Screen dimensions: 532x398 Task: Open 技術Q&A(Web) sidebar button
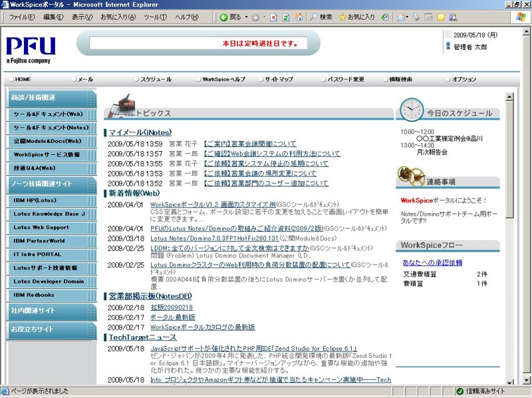52,168
